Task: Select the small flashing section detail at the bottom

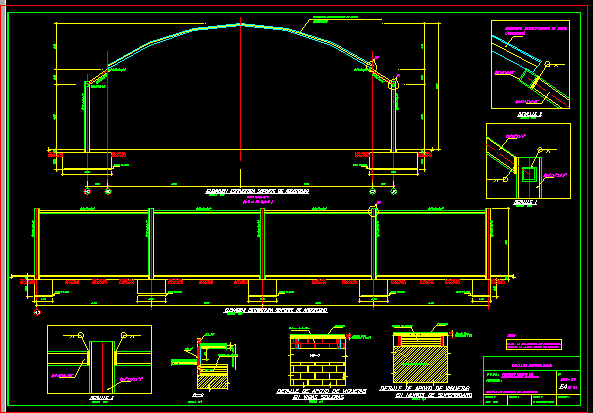Action: [x=206, y=361]
